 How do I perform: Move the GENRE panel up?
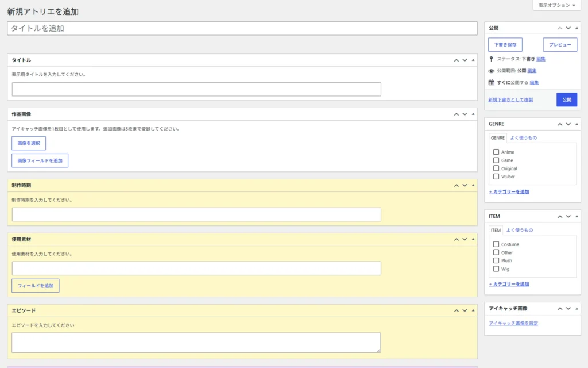[x=559, y=124]
